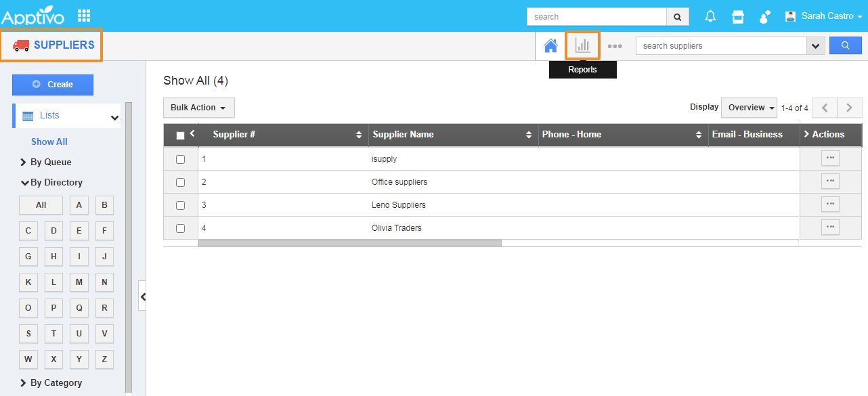Collapse the Lists section chevron
The width and height of the screenshot is (868, 396).
[114, 118]
